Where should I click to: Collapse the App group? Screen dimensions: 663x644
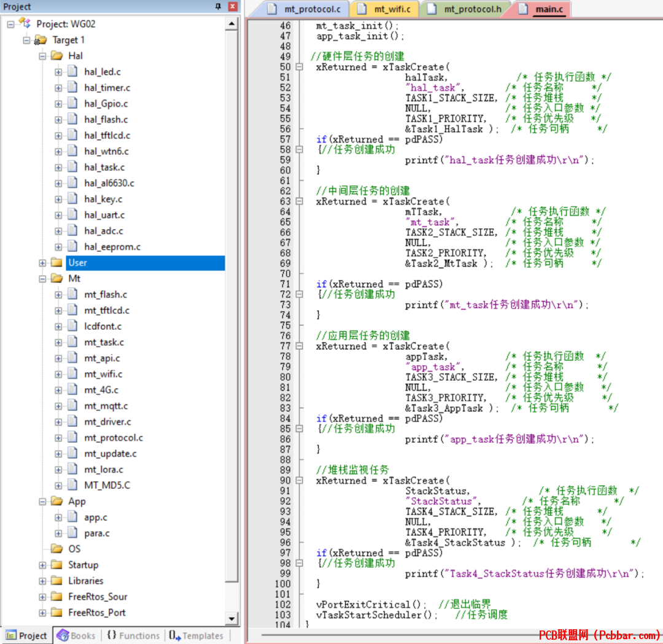point(42,502)
